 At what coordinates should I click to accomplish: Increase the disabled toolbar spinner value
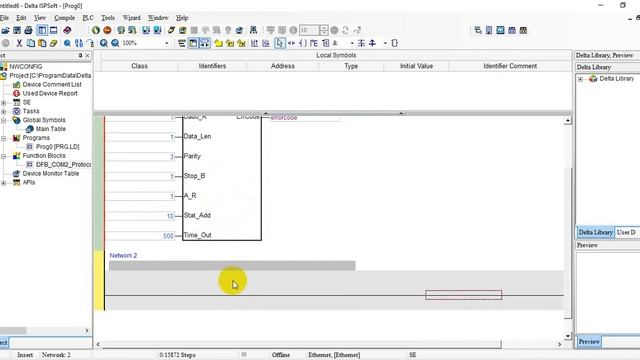pyautogui.click(x=324, y=28)
